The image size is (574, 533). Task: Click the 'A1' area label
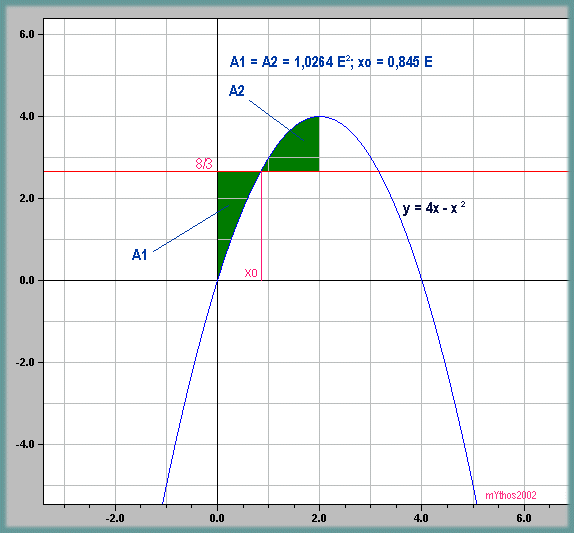[139, 254]
